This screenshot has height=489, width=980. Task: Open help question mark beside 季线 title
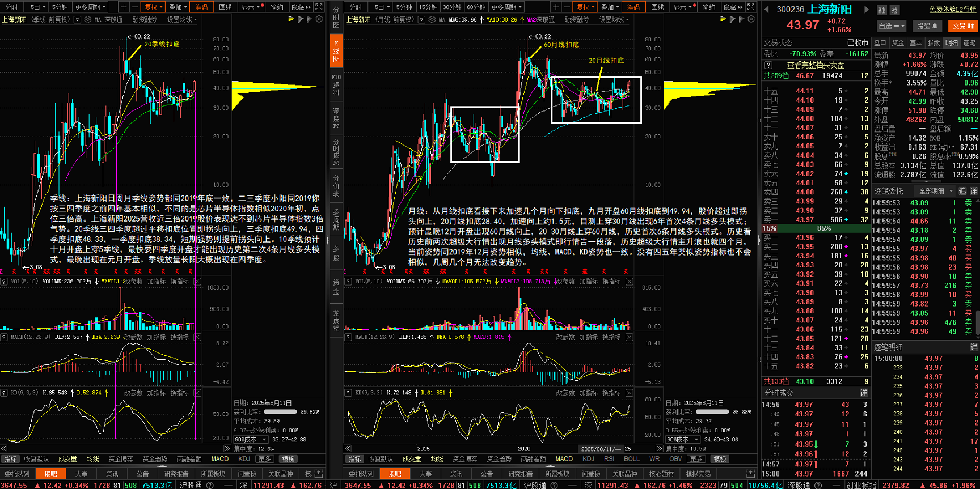coord(78,19)
